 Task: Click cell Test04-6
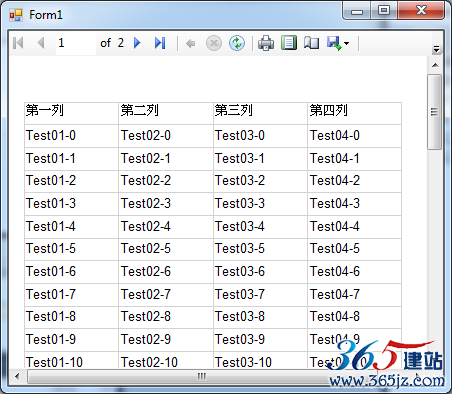pos(354,272)
